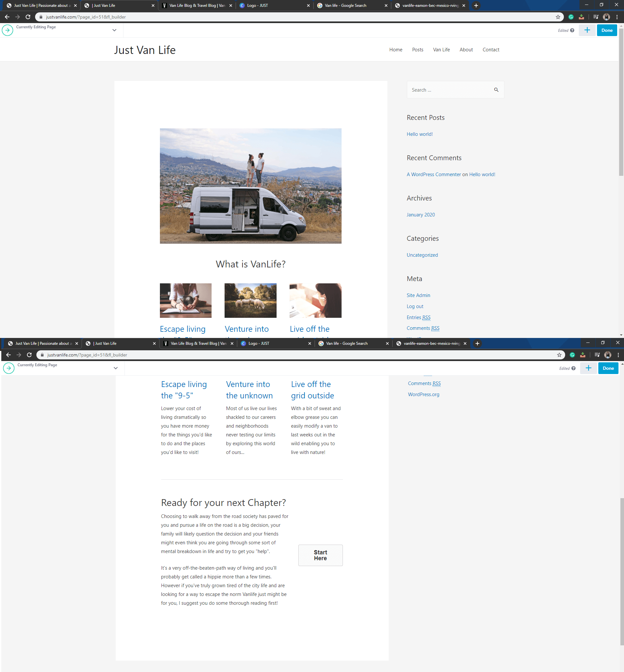The image size is (624, 672).
Task: Expand the Currently Editing Page chevron, bottom window
Action: point(116,368)
